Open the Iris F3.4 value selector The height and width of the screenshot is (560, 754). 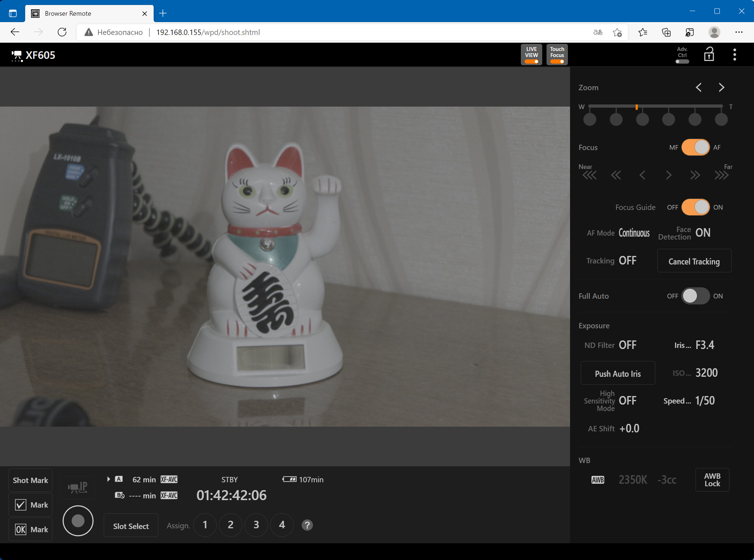pyautogui.click(x=704, y=345)
